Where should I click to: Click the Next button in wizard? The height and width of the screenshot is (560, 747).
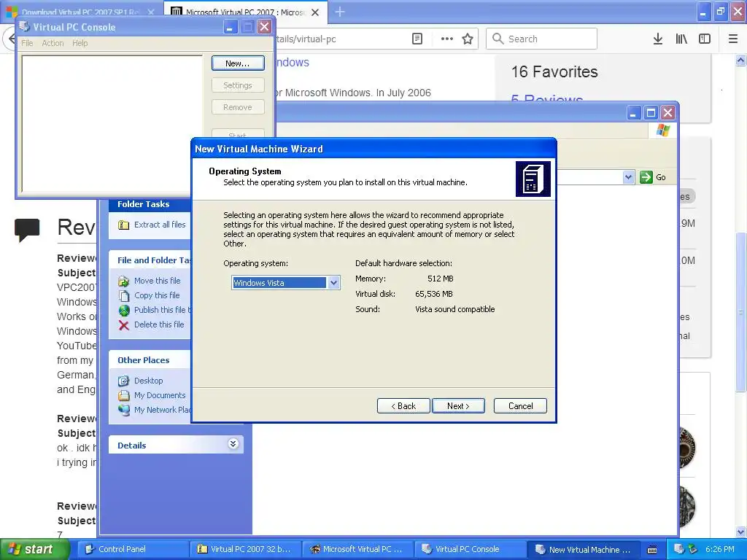click(458, 405)
